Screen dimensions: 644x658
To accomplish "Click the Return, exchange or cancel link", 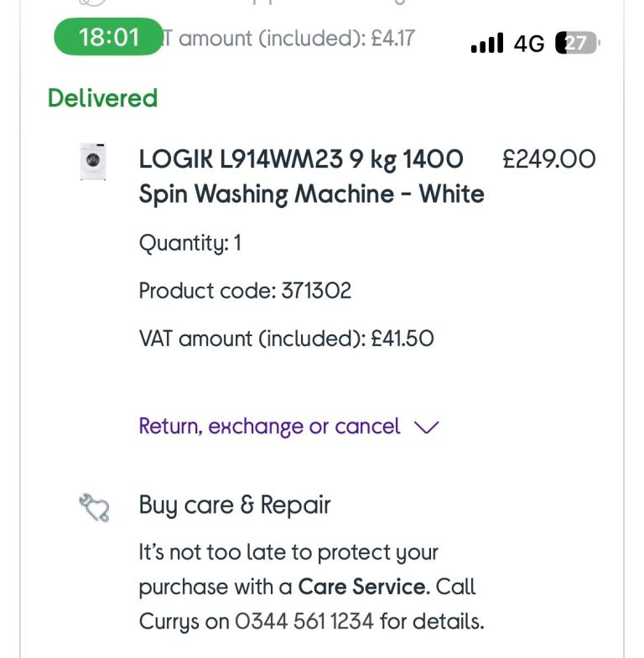I will (269, 427).
